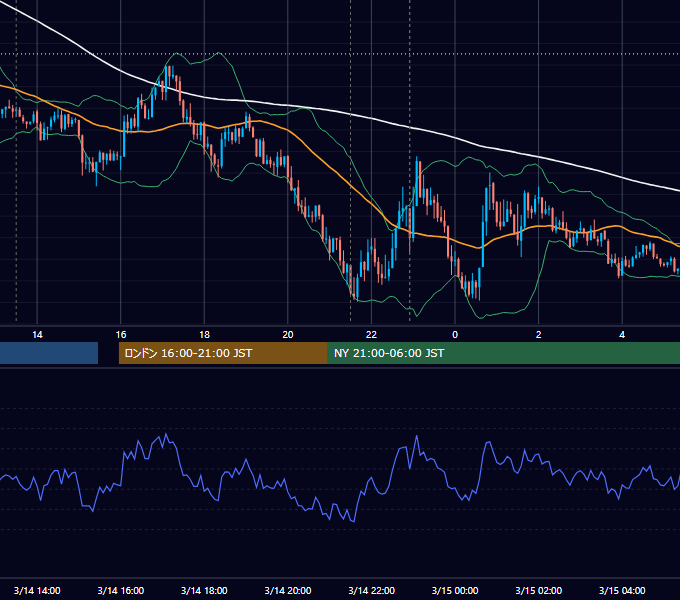
Task: Click hour label 22 on price chart axis
Action: [x=372, y=335]
